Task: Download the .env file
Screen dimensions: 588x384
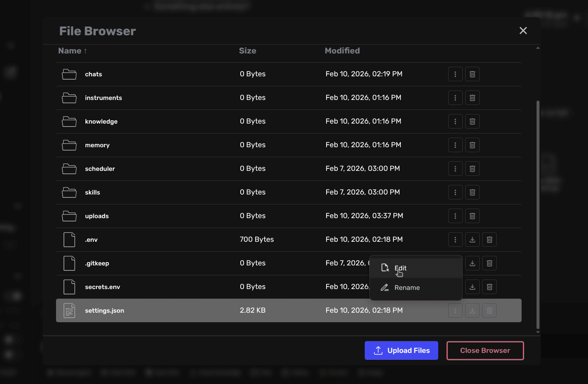Action: point(472,240)
